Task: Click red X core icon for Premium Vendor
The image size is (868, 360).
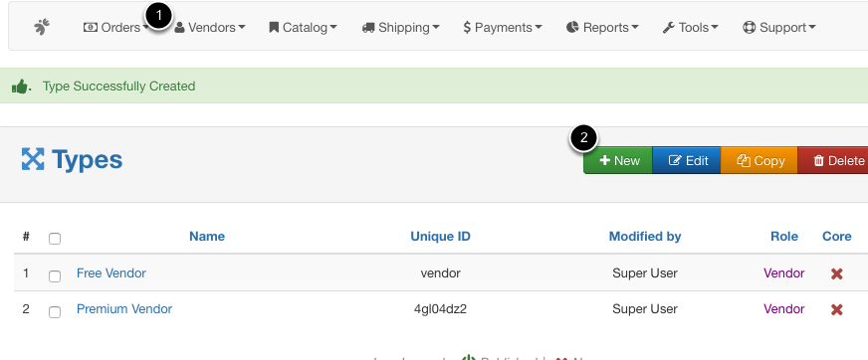Action: pos(836,309)
